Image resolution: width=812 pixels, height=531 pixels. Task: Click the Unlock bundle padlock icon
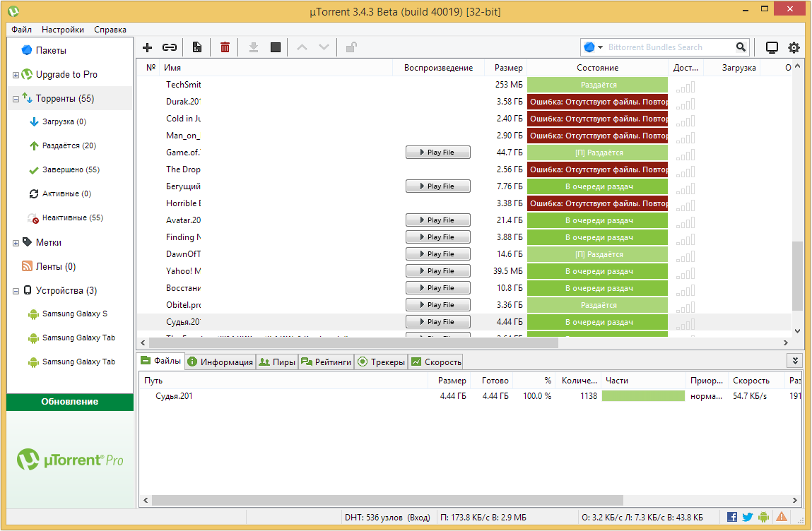pos(351,47)
